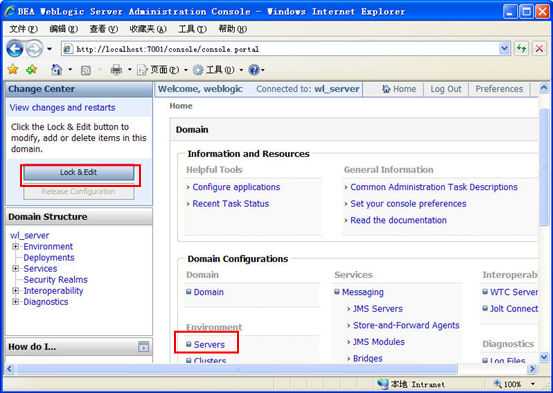Screen dimensions: 553x393
Task: Expand the Diagnostics tree node
Action: tap(16, 302)
